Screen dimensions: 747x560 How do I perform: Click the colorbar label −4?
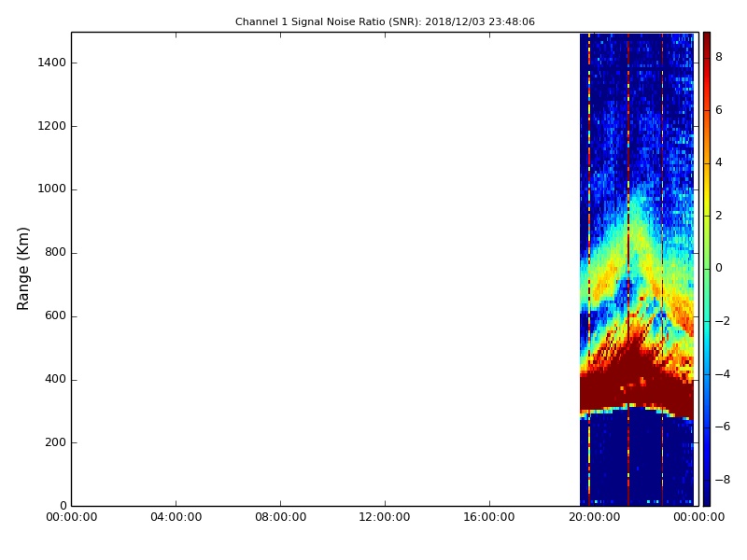pos(722,374)
